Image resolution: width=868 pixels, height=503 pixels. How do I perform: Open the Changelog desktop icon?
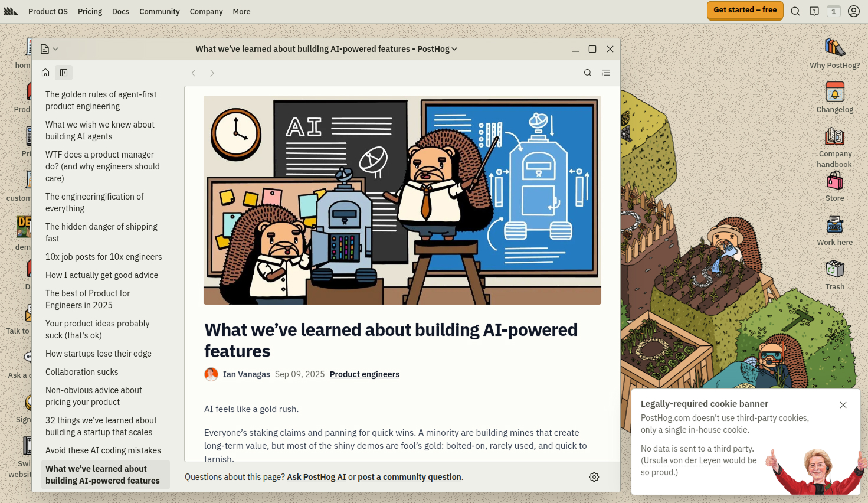click(834, 97)
